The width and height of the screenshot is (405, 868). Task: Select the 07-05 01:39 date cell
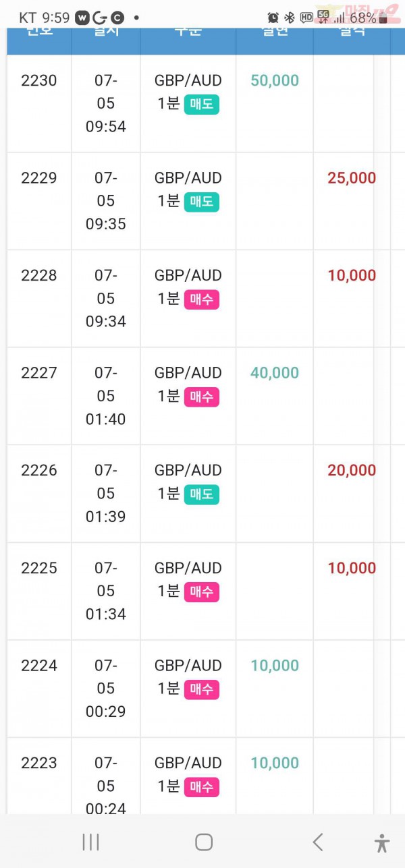[106, 493]
